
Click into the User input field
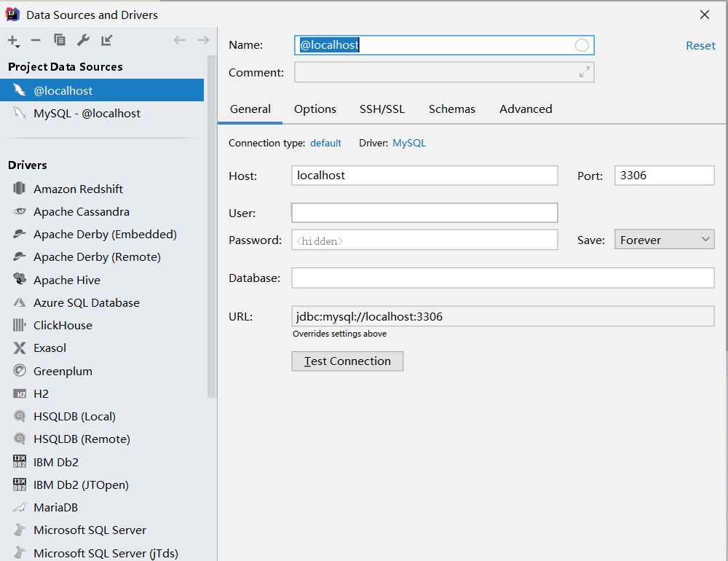coord(424,213)
